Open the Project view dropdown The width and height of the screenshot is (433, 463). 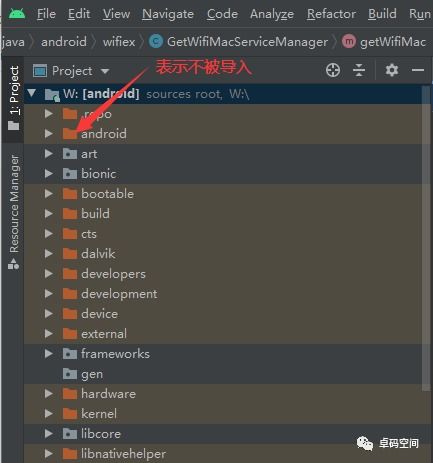tap(72, 71)
